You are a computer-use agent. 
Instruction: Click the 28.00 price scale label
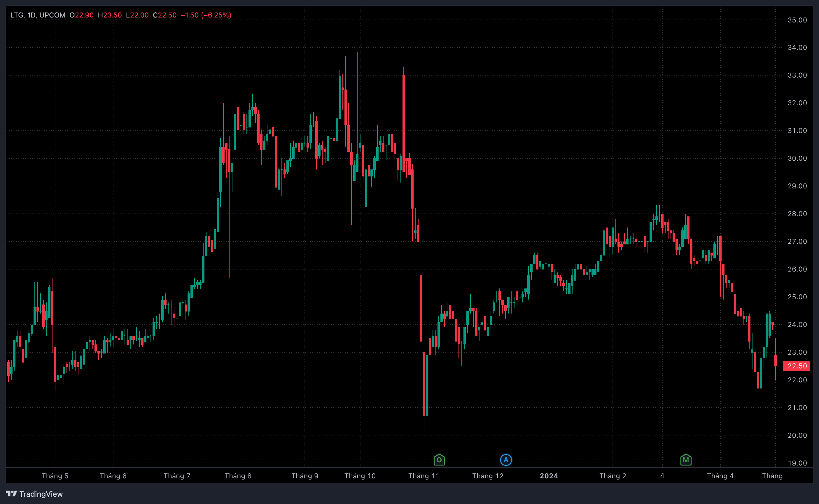[x=797, y=213]
